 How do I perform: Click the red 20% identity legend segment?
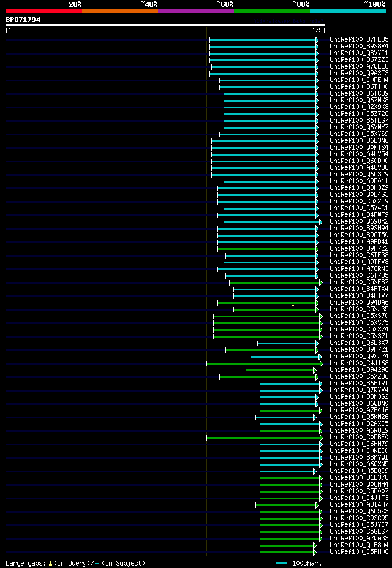point(44,11)
